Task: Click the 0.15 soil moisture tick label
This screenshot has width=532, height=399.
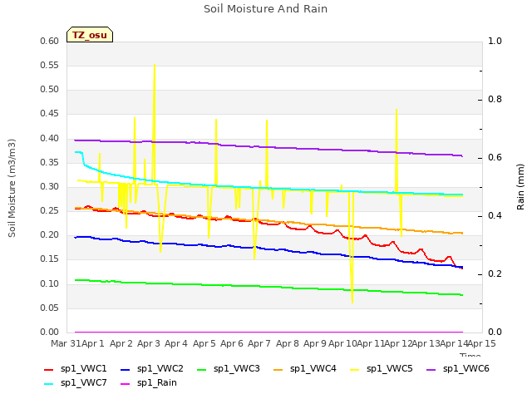Action: [50, 259]
